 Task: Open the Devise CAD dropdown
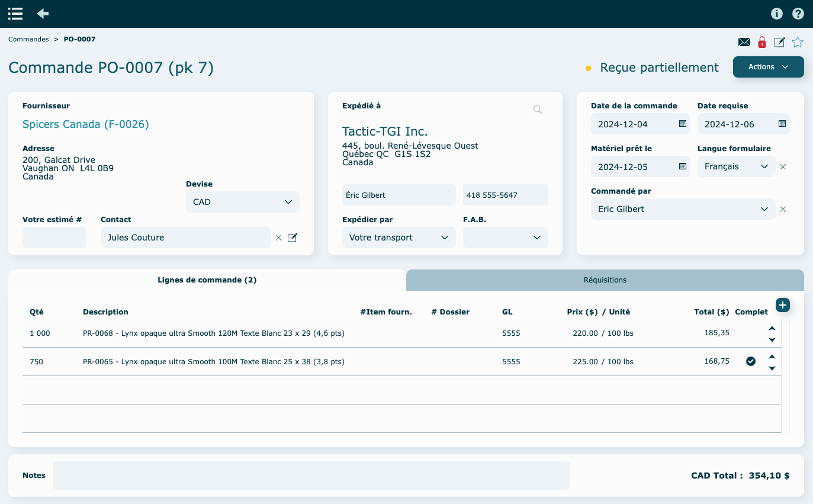243,202
